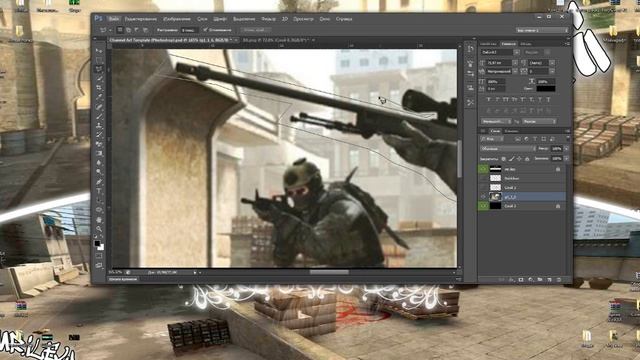Select the Crop tool
Viewport: 640px width, 360px height.
(x=99, y=88)
